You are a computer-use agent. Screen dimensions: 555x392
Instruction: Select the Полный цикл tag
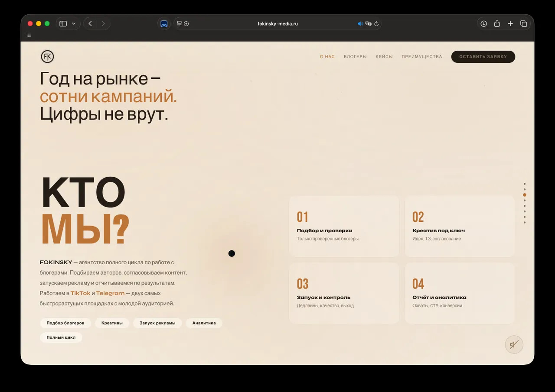click(x=61, y=337)
